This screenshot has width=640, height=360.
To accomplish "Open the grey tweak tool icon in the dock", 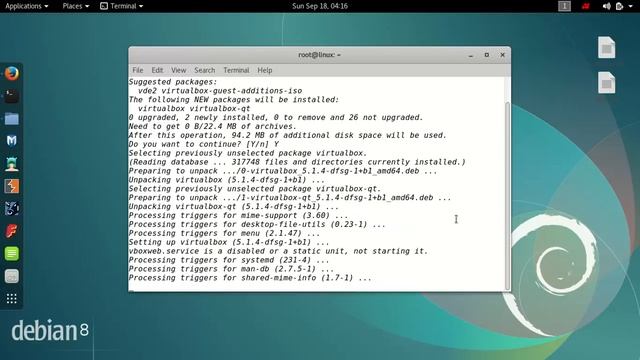I will point(12,276).
